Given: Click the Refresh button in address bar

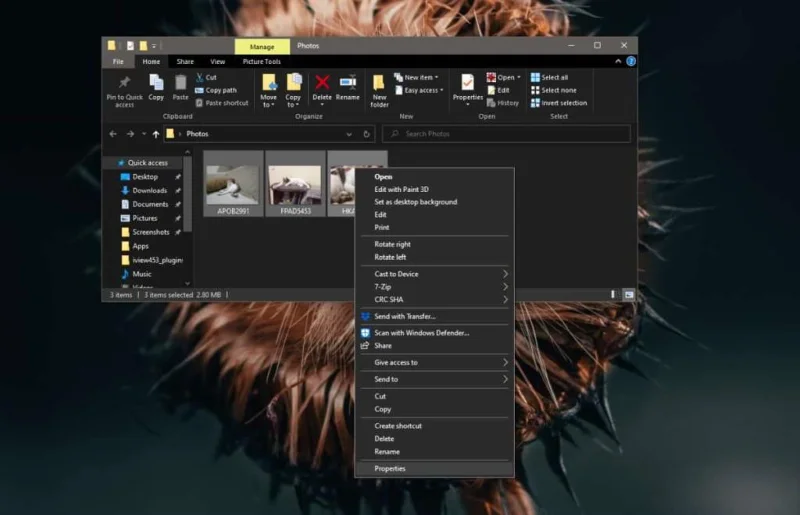Looking at the screenshot, I should click(x=366, y=134).
